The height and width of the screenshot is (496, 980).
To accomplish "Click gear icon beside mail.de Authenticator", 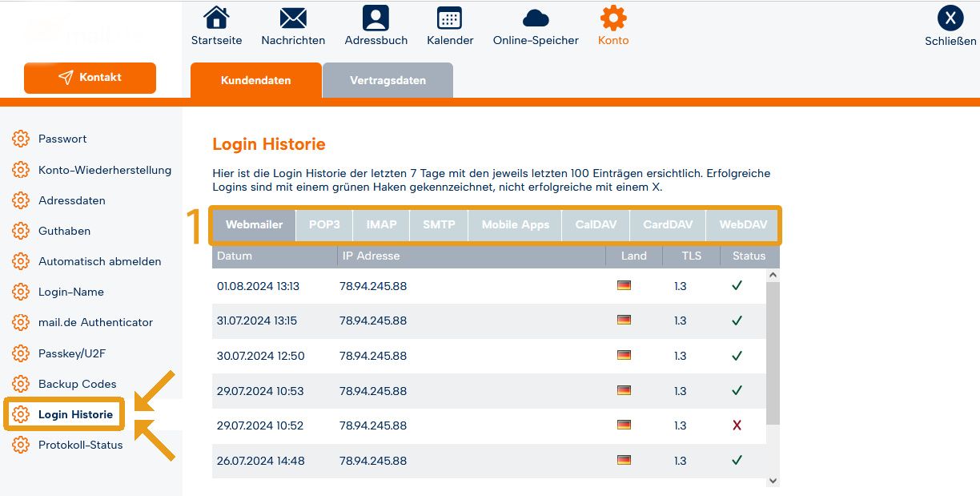I will pyautogui.click(x=21, y=322).
